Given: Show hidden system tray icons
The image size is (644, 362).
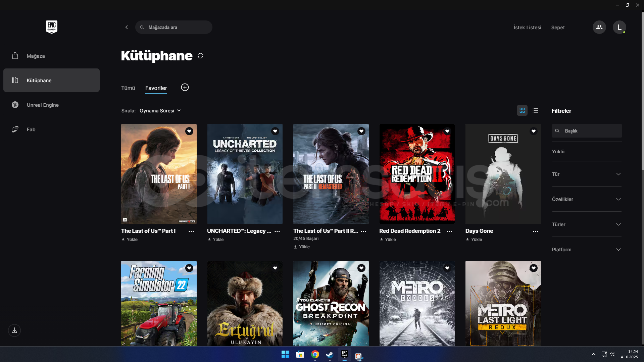Looking at the screenshot, I should point(594,354).
